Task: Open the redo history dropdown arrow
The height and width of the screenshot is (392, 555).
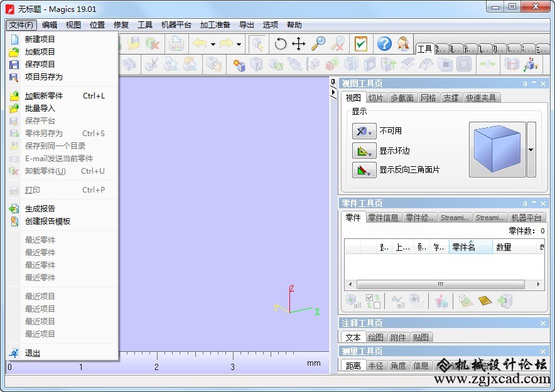Action: pos(239,44)
